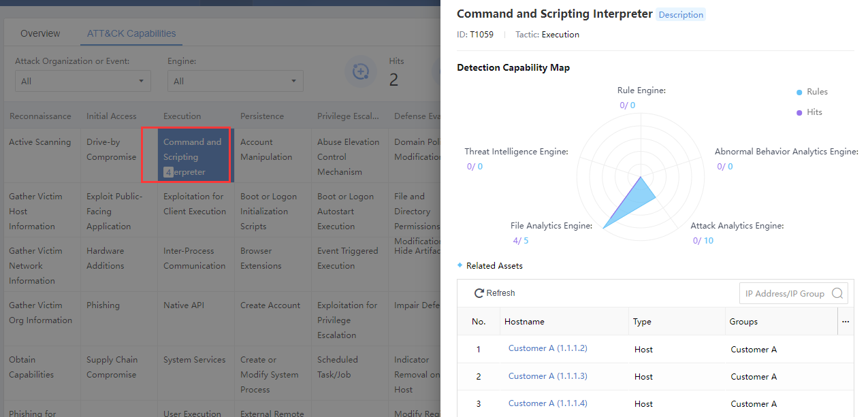This screenshot has height=417, width=868.
Task: Open the Customer A (1.1.1.4) host link
Action: tap(547, 403)
